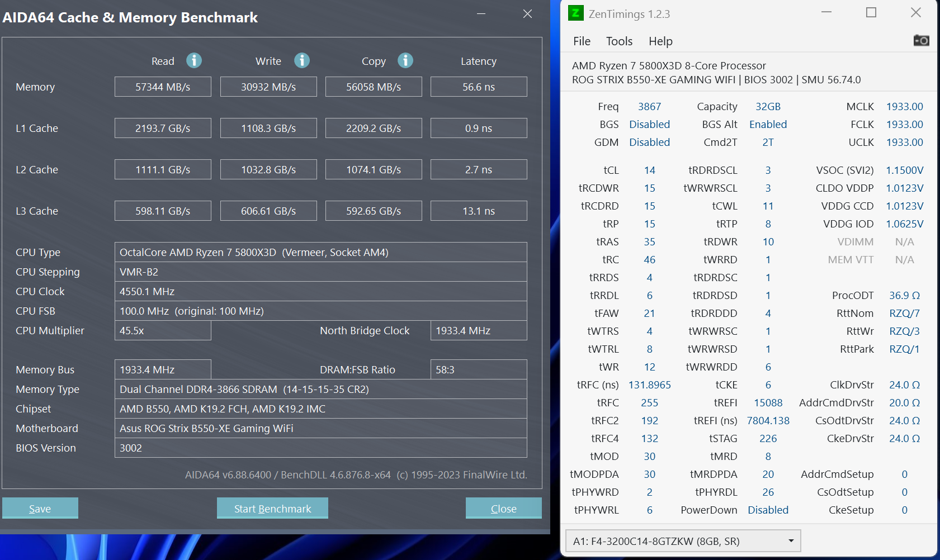Click the Copy info icon in AIDA64
This screenshot has height=560, width=940.
click(x=405, y=60)
